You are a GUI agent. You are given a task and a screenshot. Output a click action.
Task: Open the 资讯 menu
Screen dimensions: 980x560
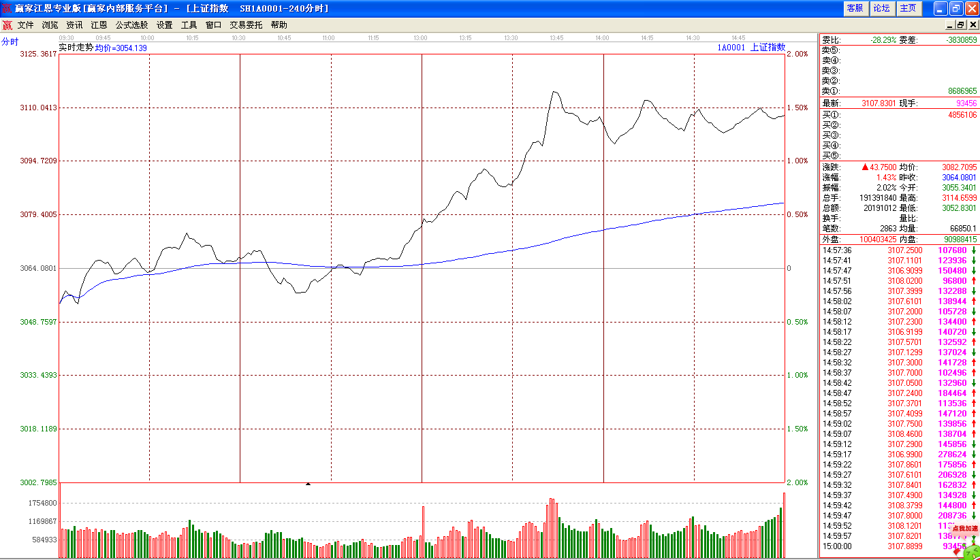point(74,24)
